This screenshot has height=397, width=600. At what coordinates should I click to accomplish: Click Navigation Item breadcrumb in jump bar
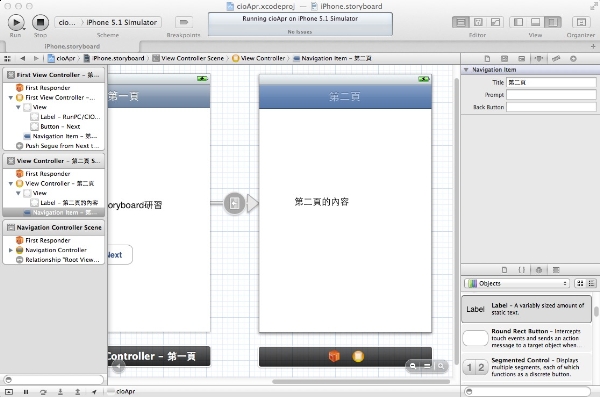[332, 59]
